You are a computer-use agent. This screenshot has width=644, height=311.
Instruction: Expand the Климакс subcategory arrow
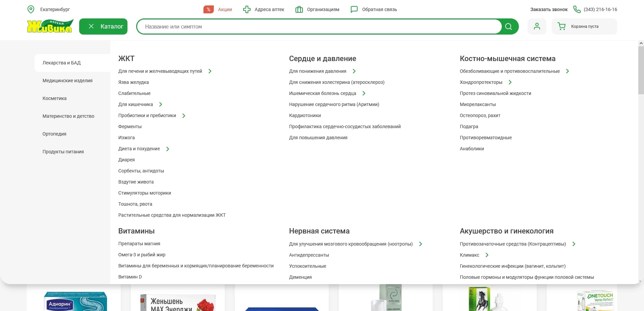click(x=487, y=255)
